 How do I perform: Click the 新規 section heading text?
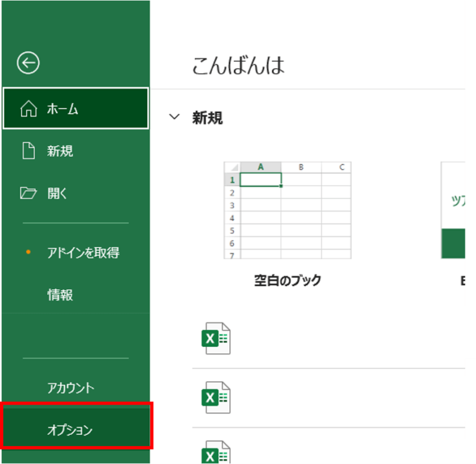[208, 118]
